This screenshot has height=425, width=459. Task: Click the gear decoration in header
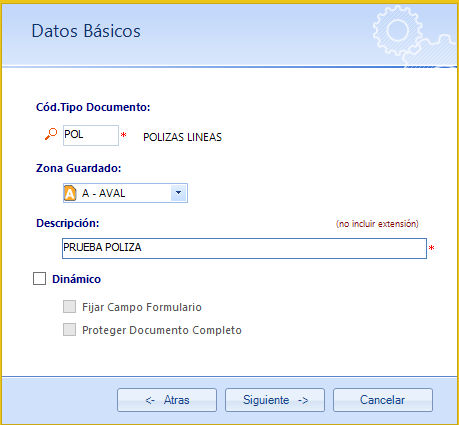pyautogui.click(x=414, y=36)
